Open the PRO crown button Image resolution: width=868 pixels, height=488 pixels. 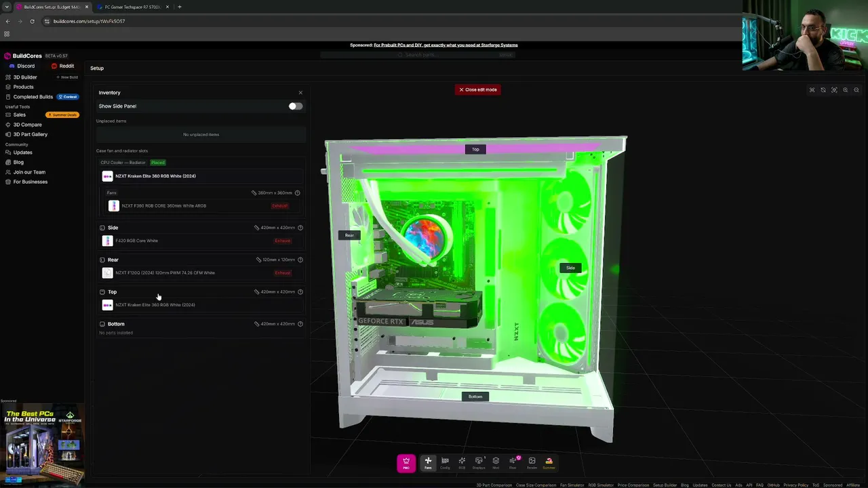tap(406, 463)
